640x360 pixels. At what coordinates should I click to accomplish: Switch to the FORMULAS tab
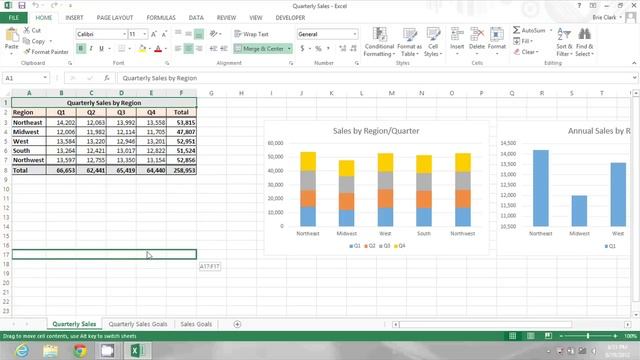[x=161, y=18]
